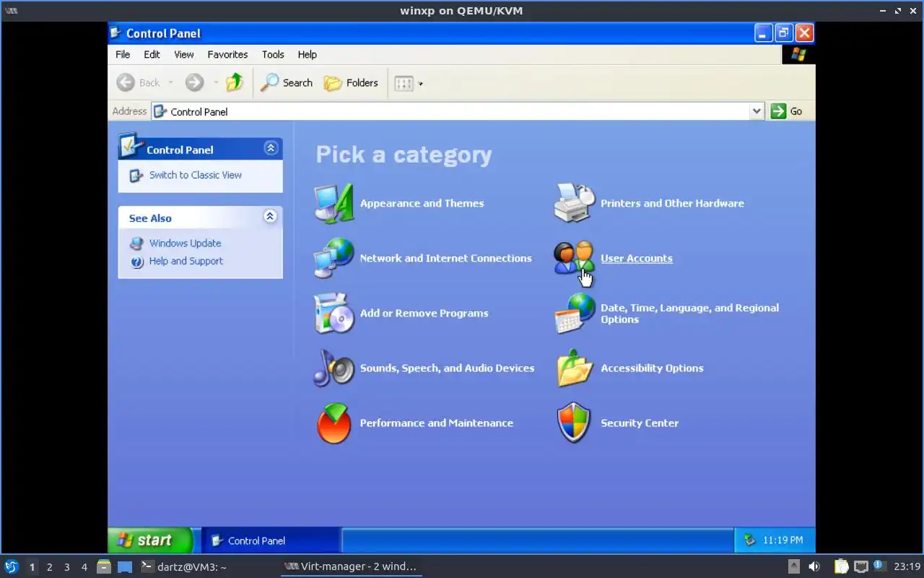
Task: Click Performance and Maintenance link text
Action: click(437, 423)
